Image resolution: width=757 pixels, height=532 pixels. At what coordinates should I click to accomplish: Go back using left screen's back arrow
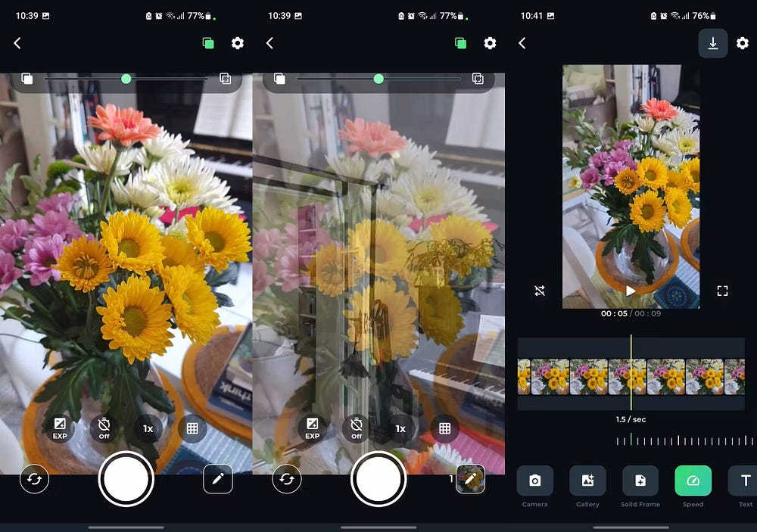coord(17,43)
